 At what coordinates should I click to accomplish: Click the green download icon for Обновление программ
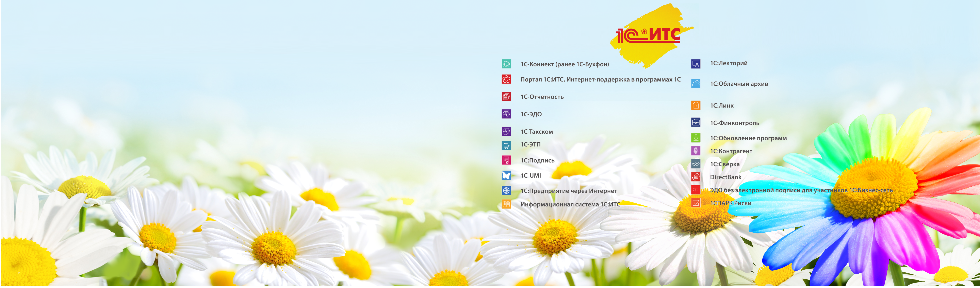[696, 138]
